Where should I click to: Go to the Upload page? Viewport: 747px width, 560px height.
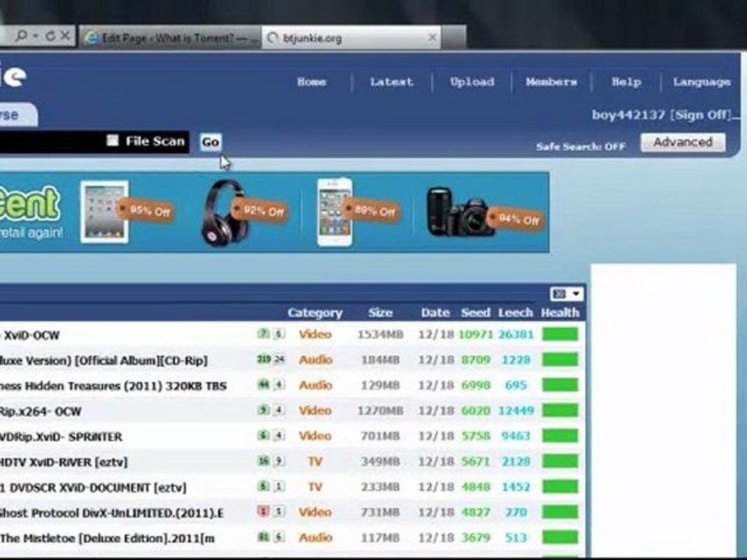point(472,82)
